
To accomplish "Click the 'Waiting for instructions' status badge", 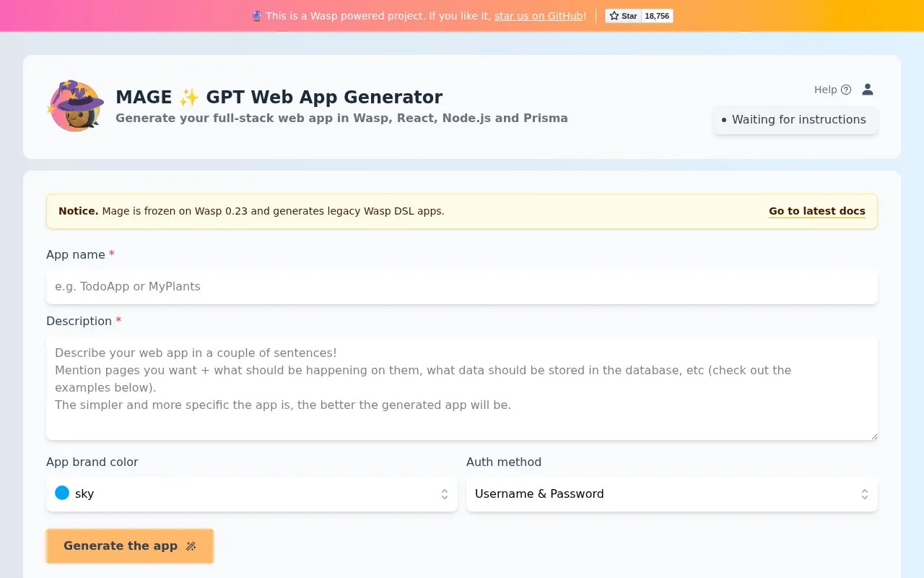I will [x=795, y=120].
